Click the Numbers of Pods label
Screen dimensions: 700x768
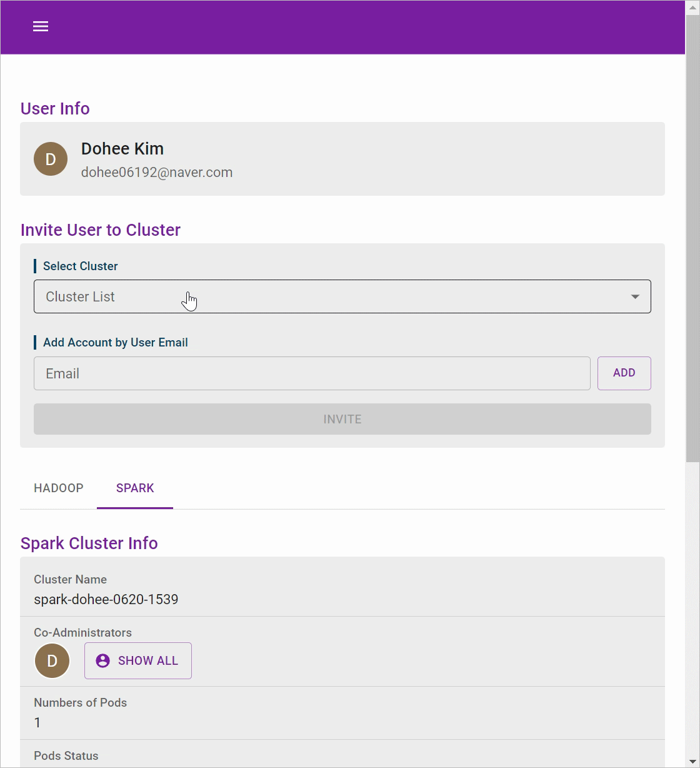click(x=80, y=702)
